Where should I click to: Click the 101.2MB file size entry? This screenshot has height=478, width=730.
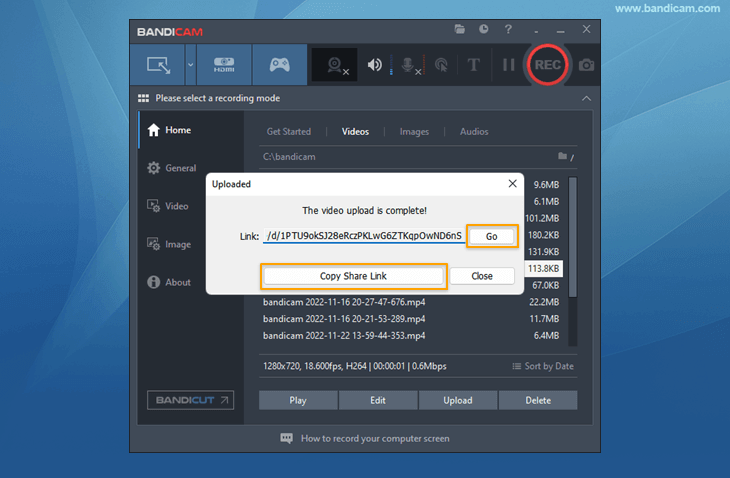542,218
